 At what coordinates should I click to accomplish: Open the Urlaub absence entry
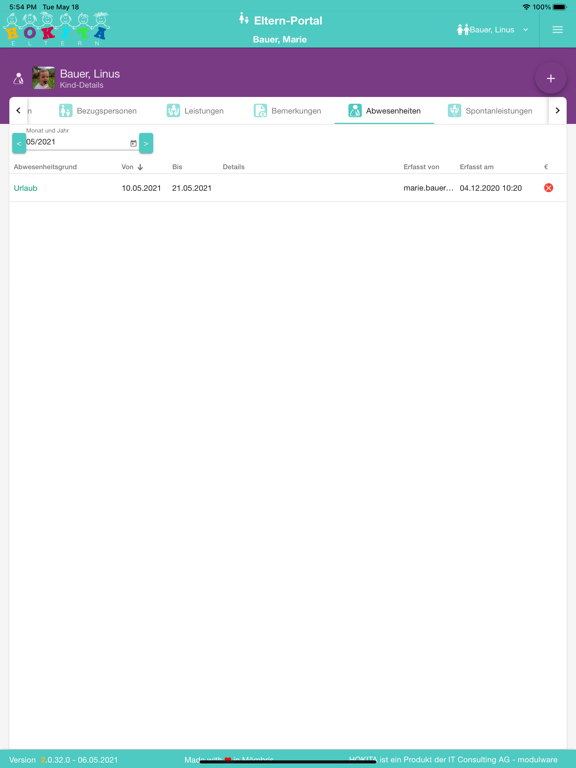pyautogui.click(x=25, y=188)
